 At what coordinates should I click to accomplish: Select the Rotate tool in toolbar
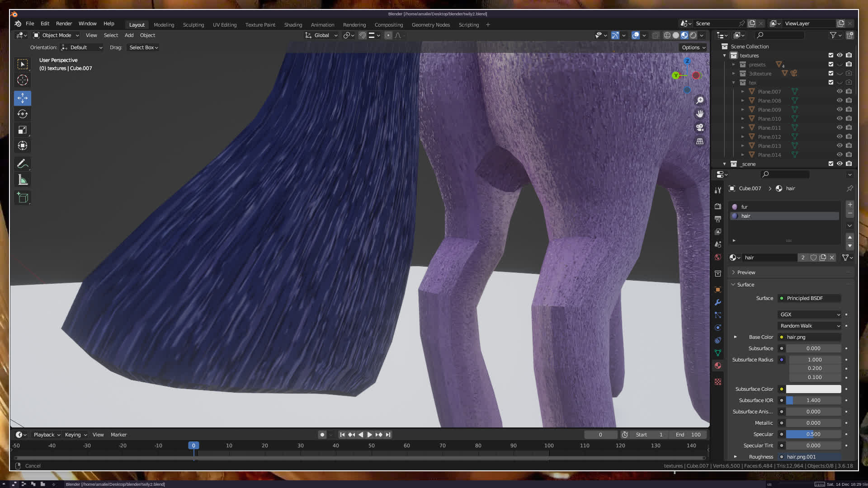[23, 114]
